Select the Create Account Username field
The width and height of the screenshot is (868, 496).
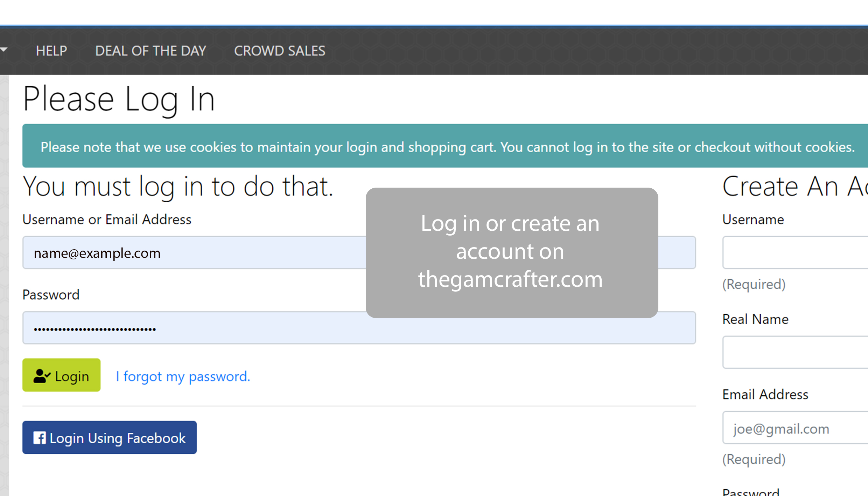pos(794,253)
